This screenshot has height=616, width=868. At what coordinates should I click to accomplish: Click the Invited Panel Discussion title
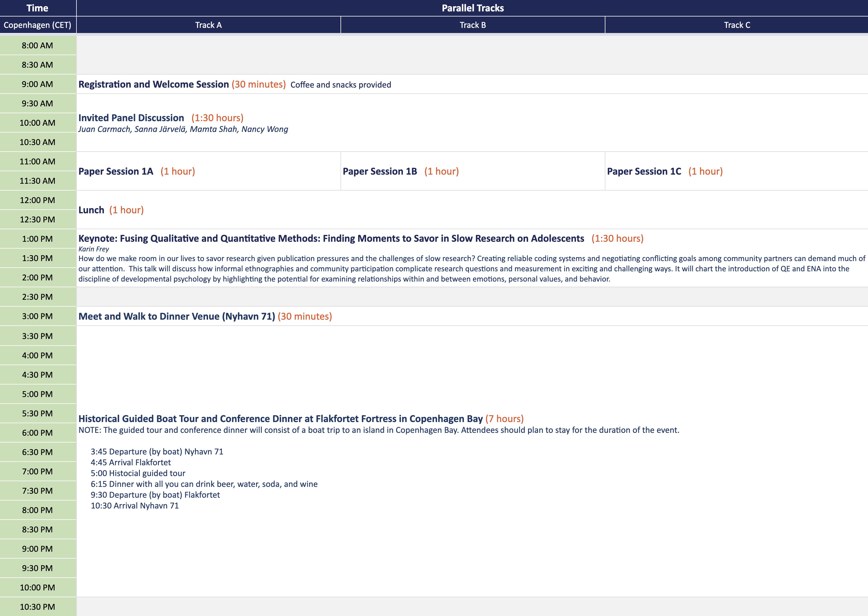tap(131, 118)
